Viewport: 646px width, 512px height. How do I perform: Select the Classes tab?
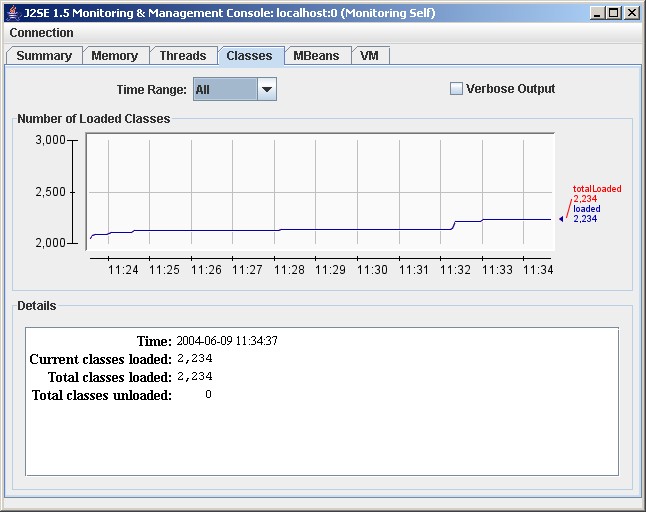coord(249,56)
